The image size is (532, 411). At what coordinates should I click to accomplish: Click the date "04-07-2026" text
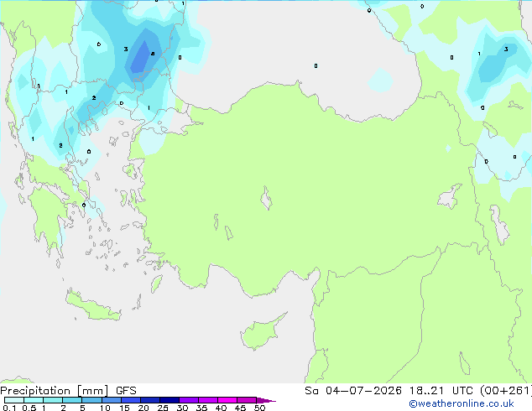tap(363, 391)
